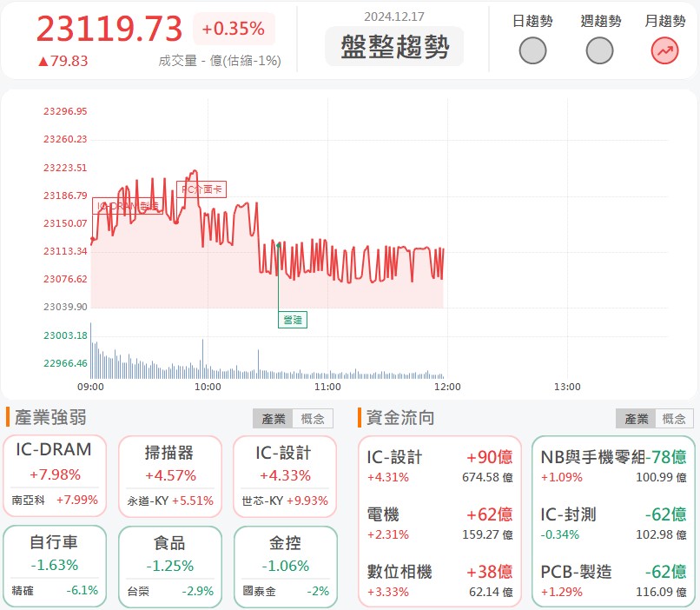Image resolution: width=700 pixels, height=610 pixels.
Task: Click the monthly trend red arrow icon
Action: (x=664, y=50)
